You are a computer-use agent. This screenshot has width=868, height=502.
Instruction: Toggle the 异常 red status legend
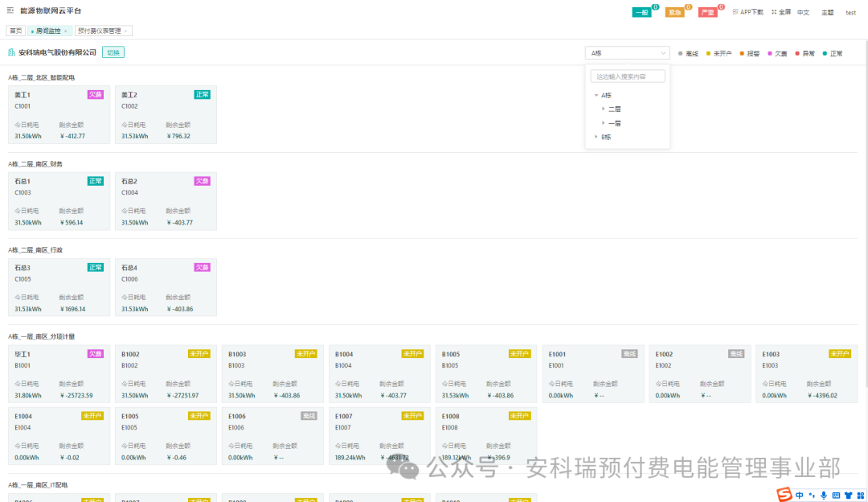805,54
